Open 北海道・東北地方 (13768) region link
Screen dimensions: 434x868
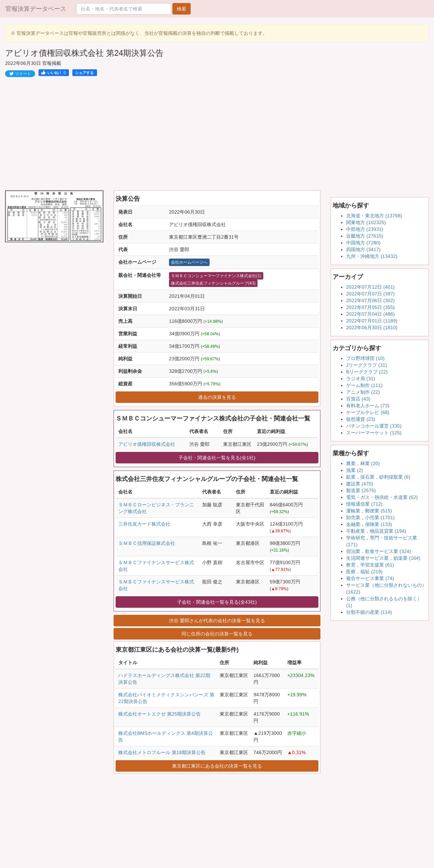click(374, 216)
